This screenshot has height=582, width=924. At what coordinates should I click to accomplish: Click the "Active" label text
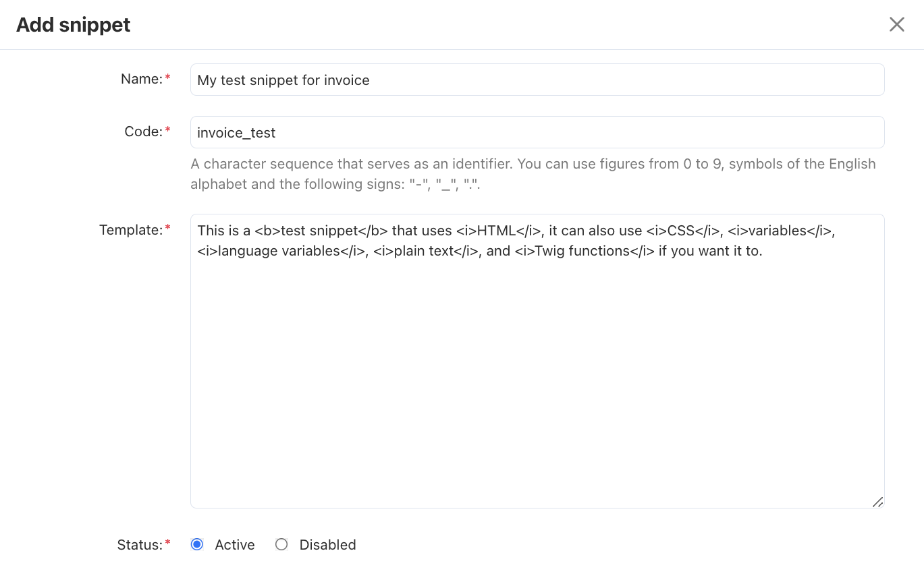click(x=235, y=545)
